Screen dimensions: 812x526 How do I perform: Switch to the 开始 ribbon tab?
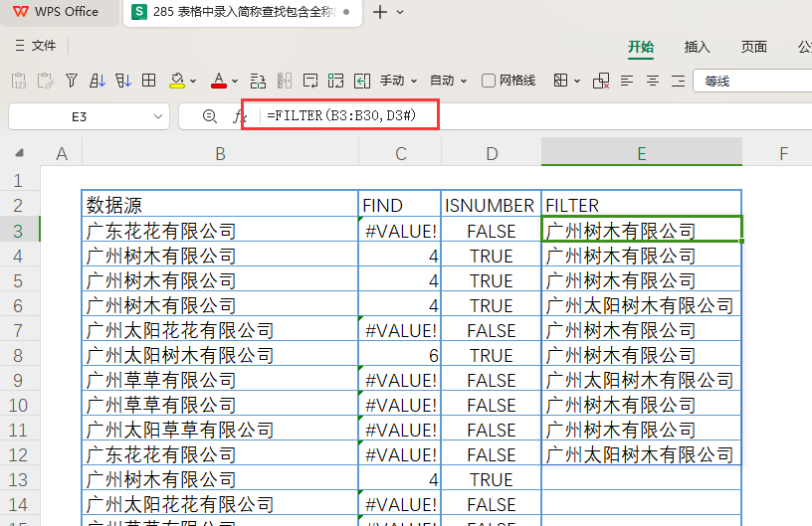coord(641,47)
